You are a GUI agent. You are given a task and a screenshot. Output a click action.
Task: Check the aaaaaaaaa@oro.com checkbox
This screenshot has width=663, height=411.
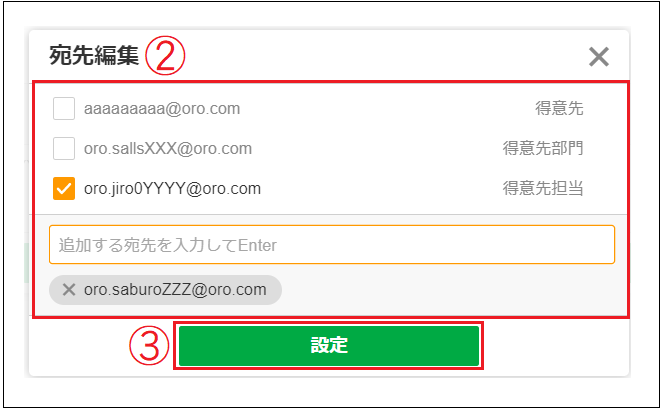coord(64,109)
